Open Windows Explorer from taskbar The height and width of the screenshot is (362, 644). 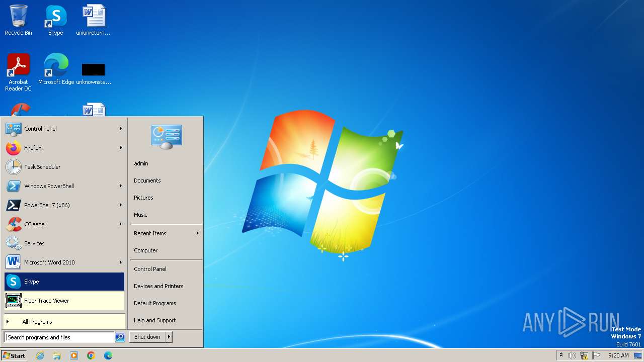click(x=57, y=355)
